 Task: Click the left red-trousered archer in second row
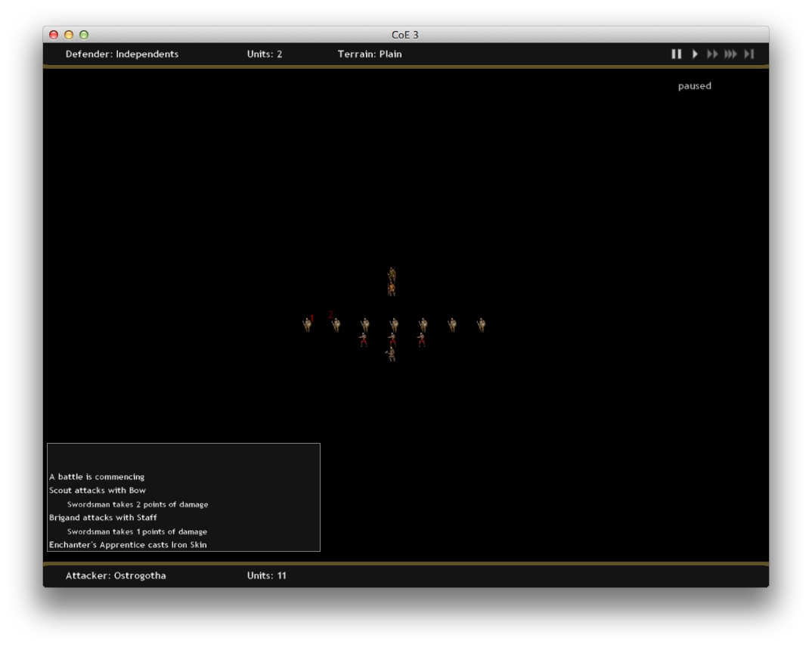(364, 339)
